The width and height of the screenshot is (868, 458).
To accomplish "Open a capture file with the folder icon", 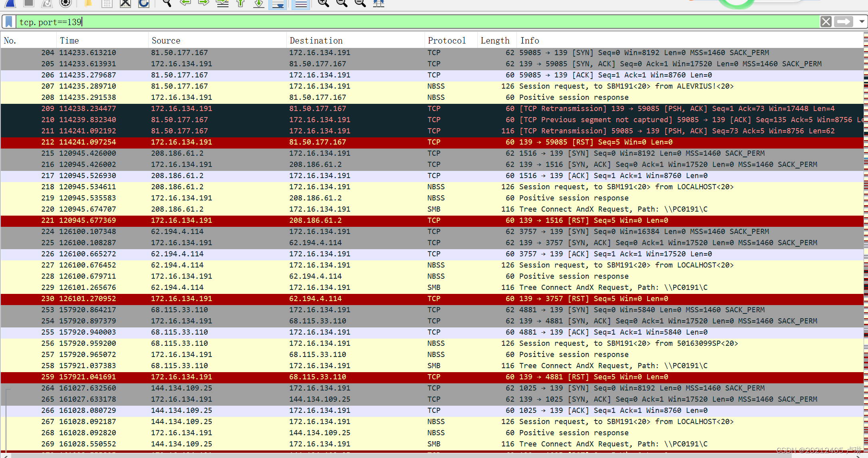I will 88,3.
